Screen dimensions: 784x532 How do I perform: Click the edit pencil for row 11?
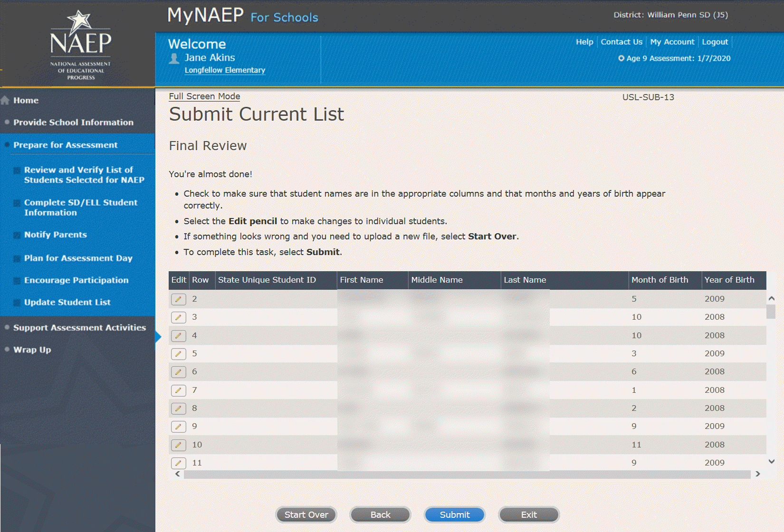point(178,463)
